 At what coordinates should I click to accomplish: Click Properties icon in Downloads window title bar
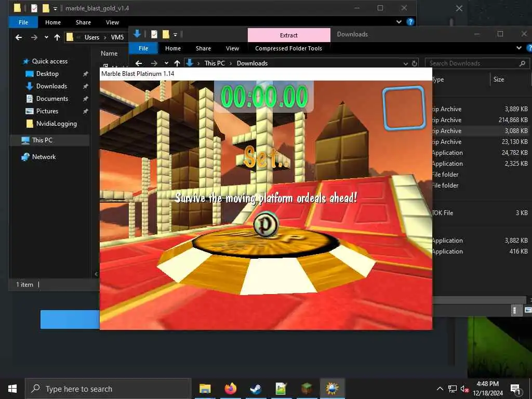pos(154,34)
